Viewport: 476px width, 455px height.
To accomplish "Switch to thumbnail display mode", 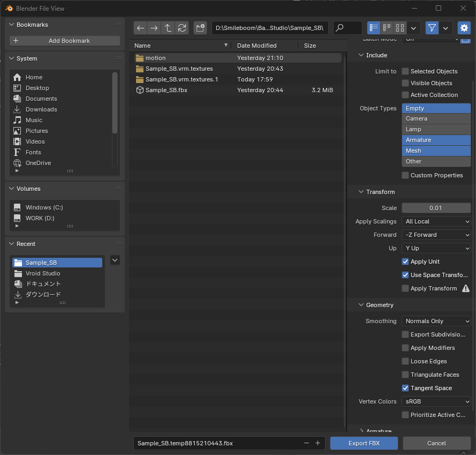I will [399, 28].
